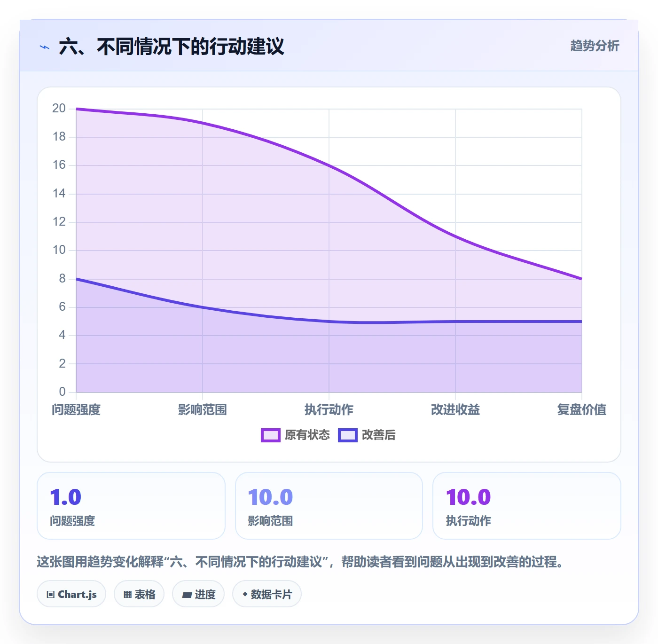The image size is (658, 644).
Task: Toggle the 原有状态 legend swatch
Action: pos(270,435)
